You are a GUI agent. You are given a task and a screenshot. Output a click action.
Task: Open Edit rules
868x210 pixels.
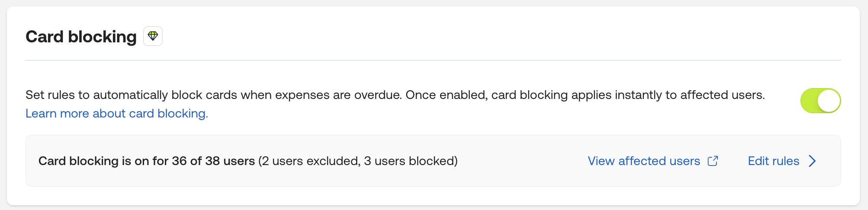click(773, 161)
